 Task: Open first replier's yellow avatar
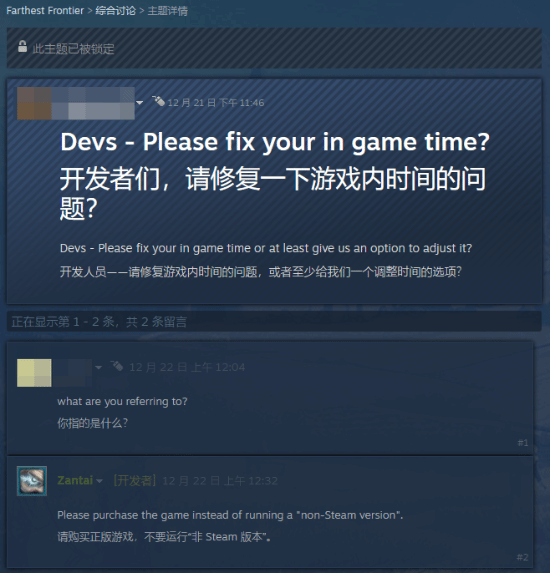(x=34, y=373)
